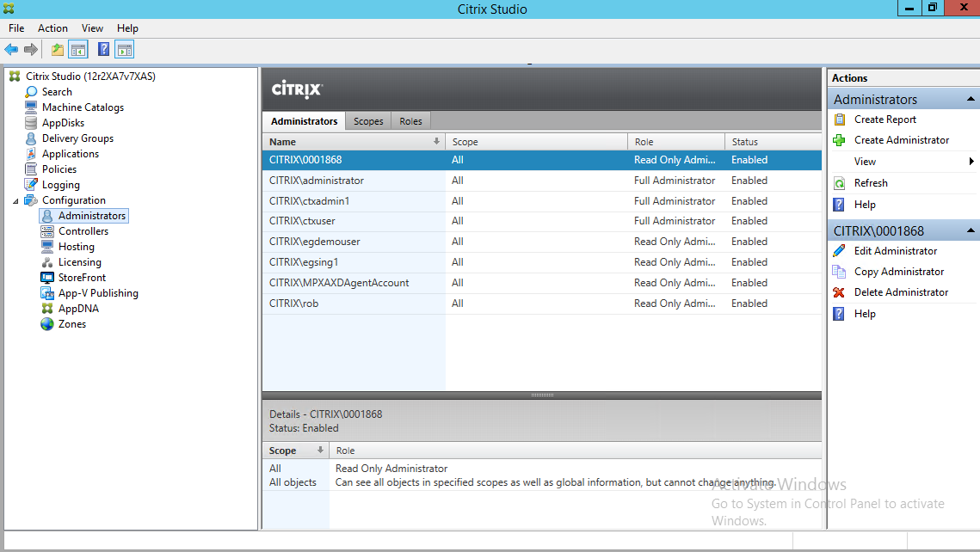Sort details by Scope column header
The width and height of the screenshot is (980, 552).
[x=296, y=451]
